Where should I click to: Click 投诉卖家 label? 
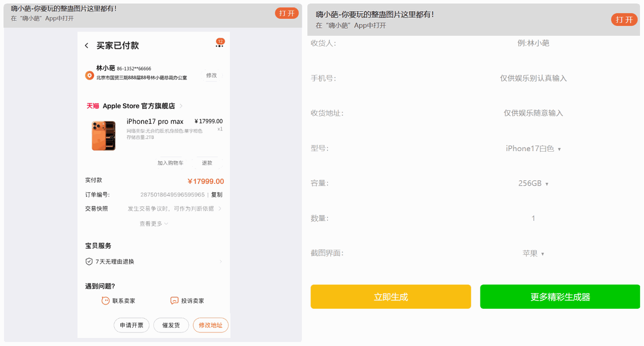(193, 301)
